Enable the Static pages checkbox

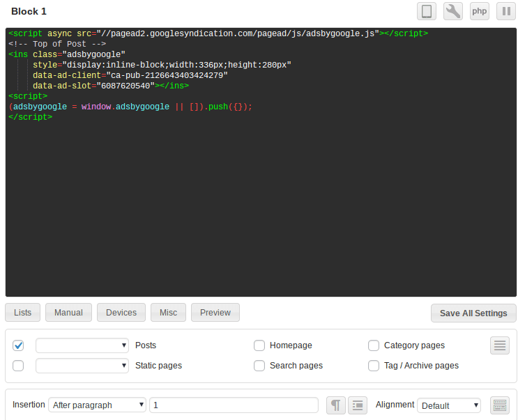[18, 366]
